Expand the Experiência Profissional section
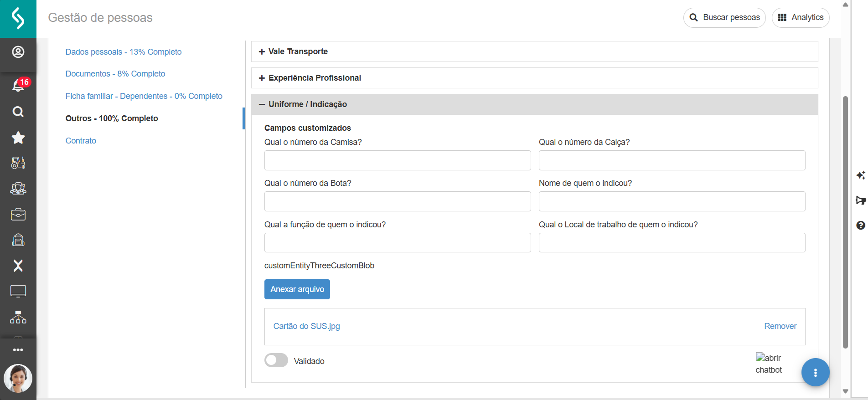The height and width of the screenshot is (400, 868). tap(535, 78)
